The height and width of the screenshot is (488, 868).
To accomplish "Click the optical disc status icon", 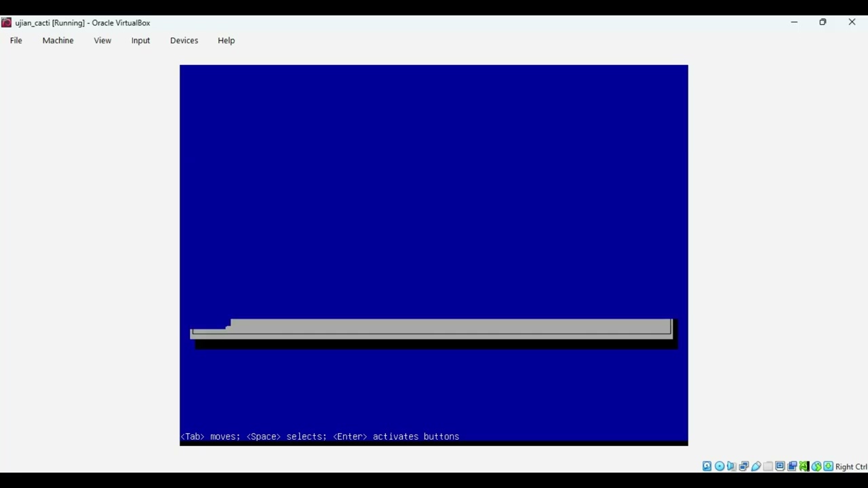I will [719, 466].
